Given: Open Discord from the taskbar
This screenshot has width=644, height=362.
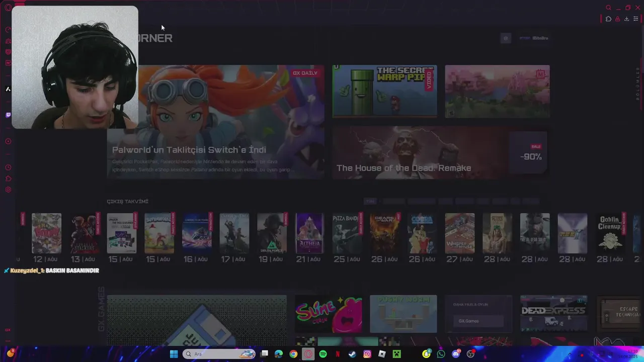Looking at the screenshot, I should coord(456,354).
